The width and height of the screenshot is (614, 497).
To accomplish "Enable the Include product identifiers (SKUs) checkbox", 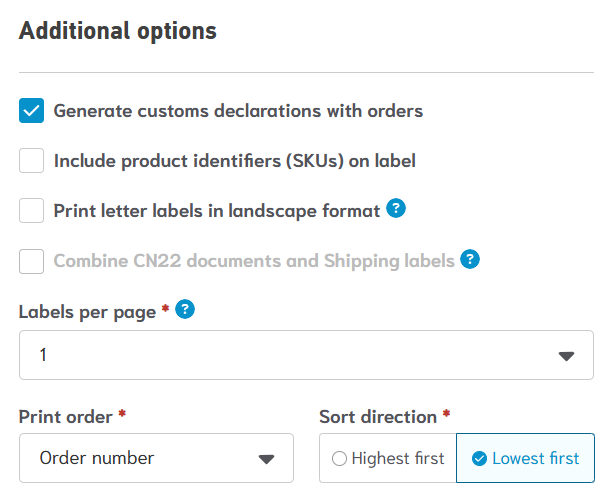I will tap(32, 160).
